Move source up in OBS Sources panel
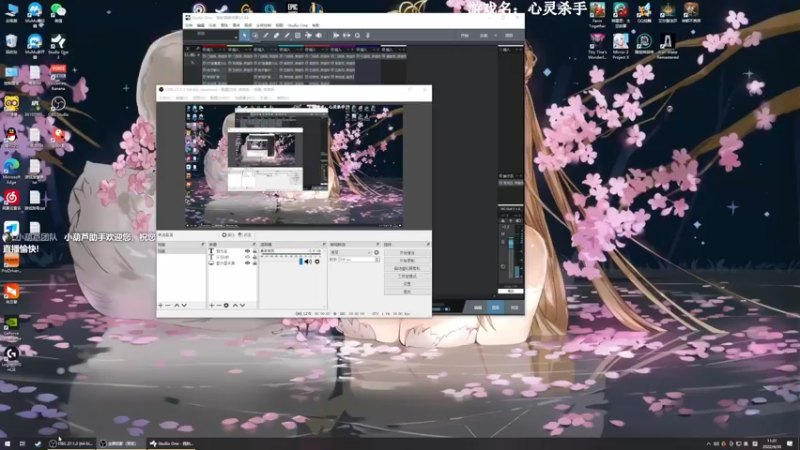Image resolution: width=800 pixels, height=450 pixels. (x=235, y=305)
